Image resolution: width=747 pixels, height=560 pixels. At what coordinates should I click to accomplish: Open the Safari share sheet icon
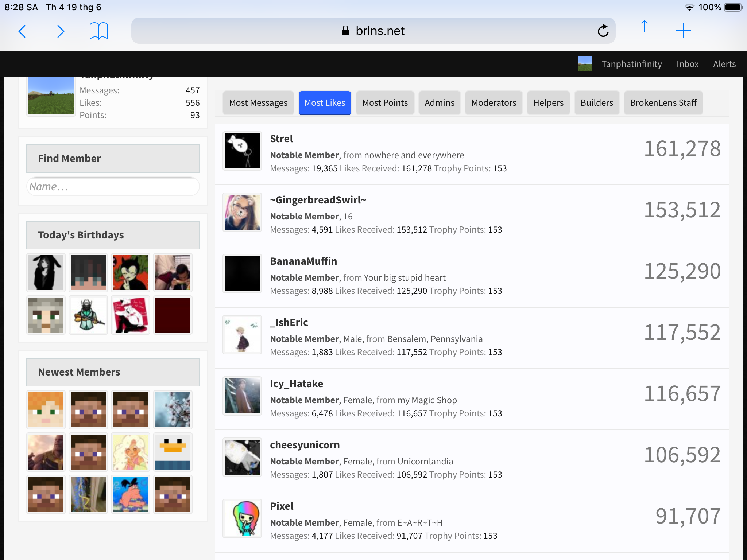(x=644, y=30)
